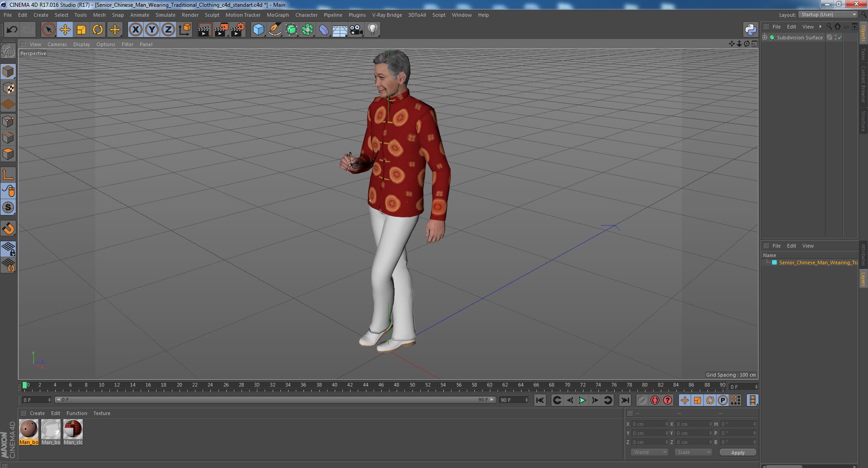Switch to Edges mode

pos(8,137)
